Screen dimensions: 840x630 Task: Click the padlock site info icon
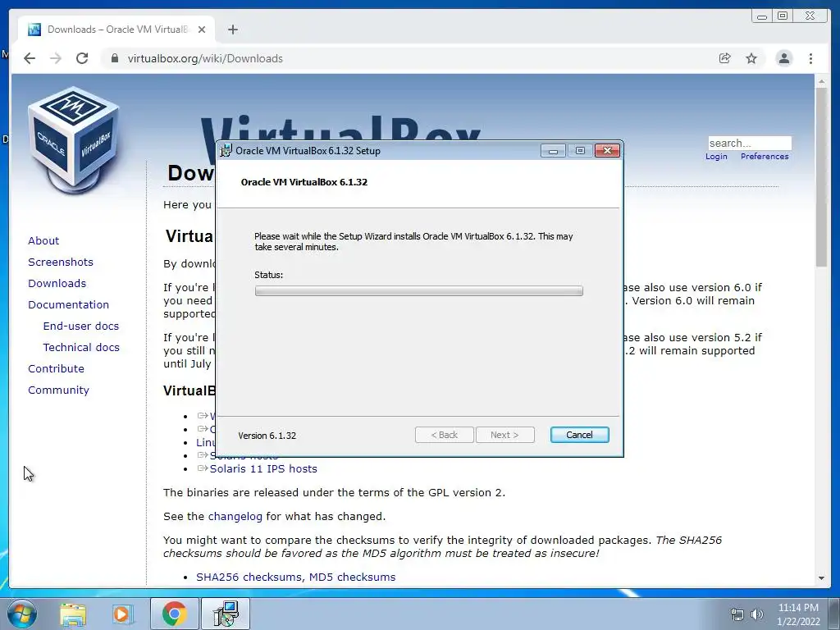click(114, 58)
